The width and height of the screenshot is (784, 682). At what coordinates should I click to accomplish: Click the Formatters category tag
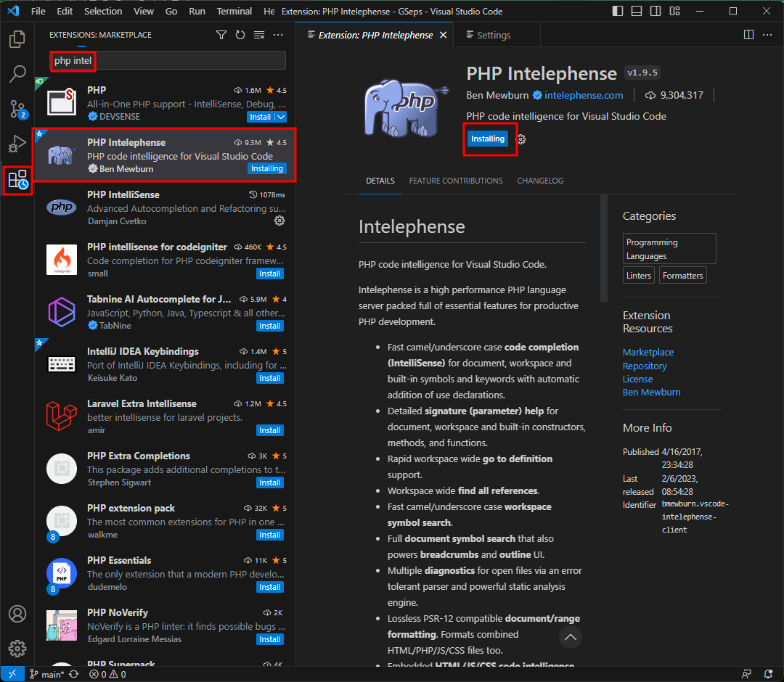pyautogui.click(x=683, y=275)
